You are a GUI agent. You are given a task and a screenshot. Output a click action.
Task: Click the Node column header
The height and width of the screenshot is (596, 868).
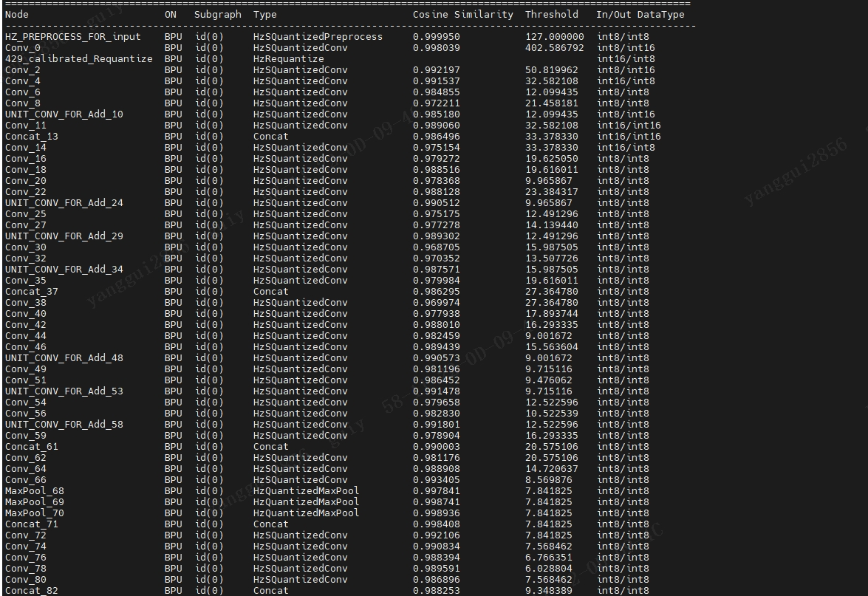17,15
